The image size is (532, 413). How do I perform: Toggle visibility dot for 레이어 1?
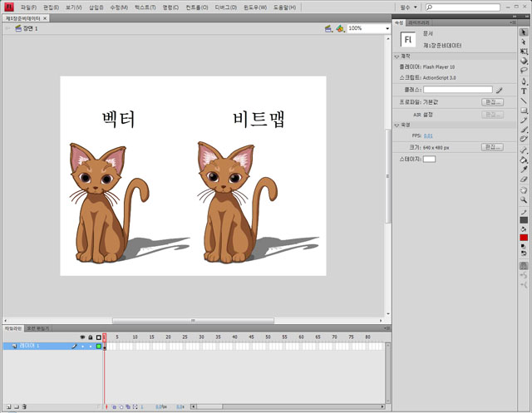82,346
